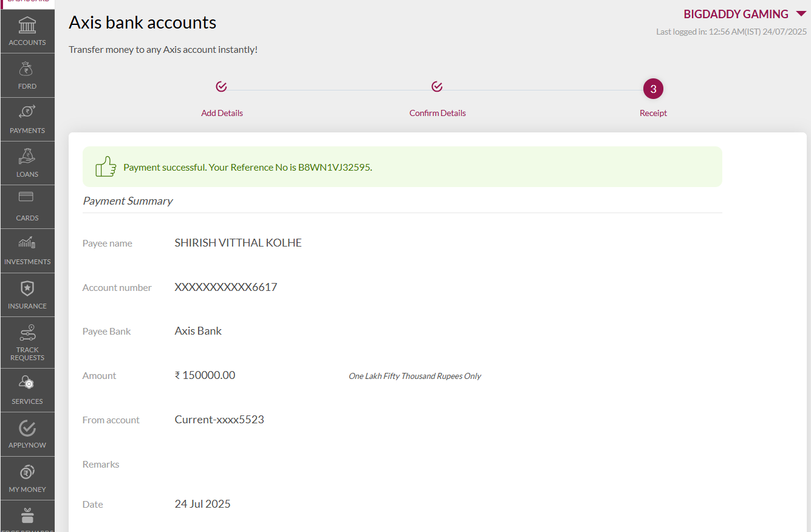The image size is (811, 532).
Task: Open the Insurance shield icon
Action: (x=27, y=288)
